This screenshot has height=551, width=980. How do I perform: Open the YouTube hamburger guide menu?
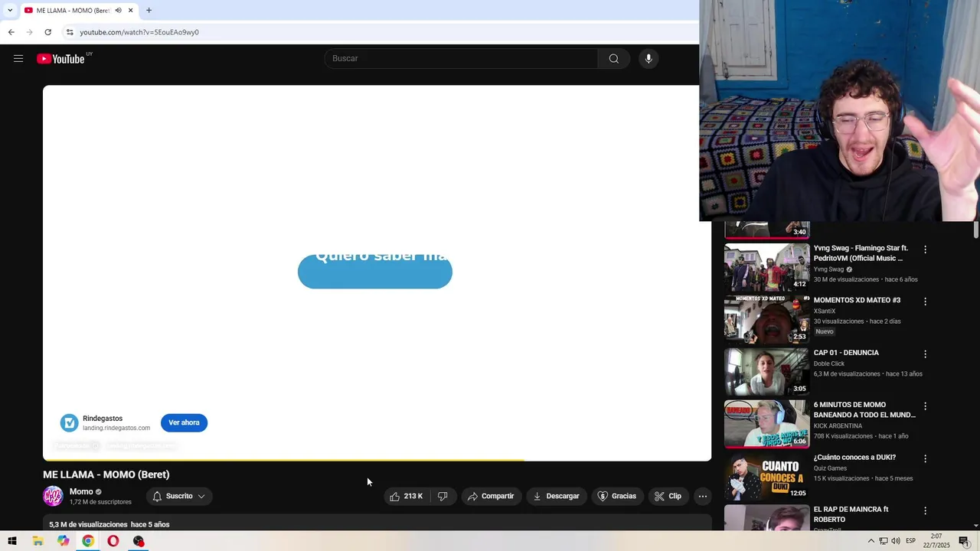[x=18, y=59]
